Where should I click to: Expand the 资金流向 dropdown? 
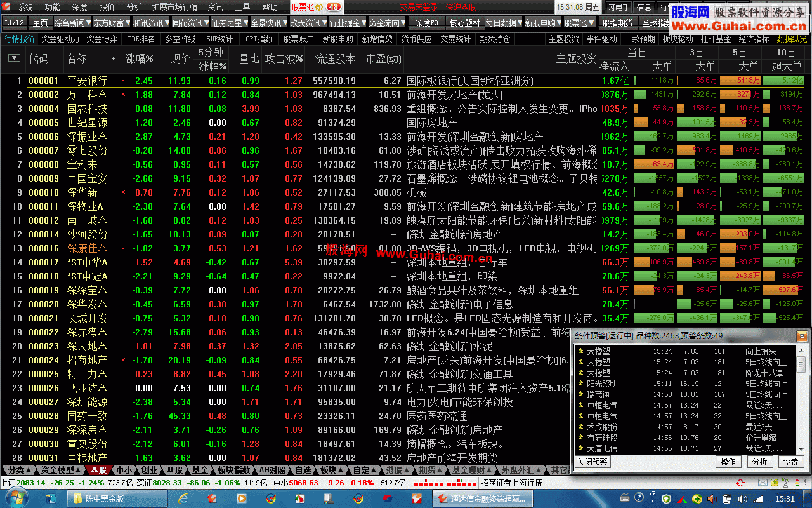click(387, 23)
